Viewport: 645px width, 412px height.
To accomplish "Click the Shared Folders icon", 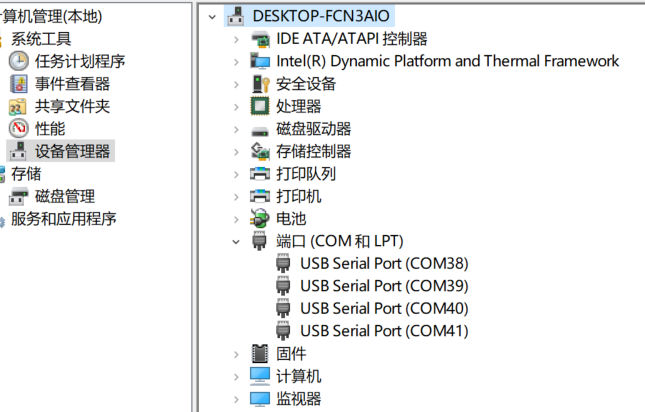I will 18,106.
